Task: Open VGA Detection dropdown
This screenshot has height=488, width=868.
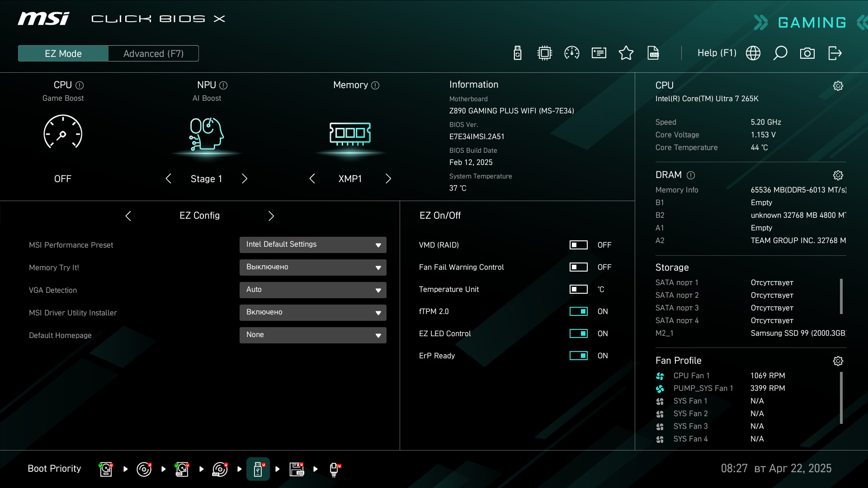Action: (313, 290)
